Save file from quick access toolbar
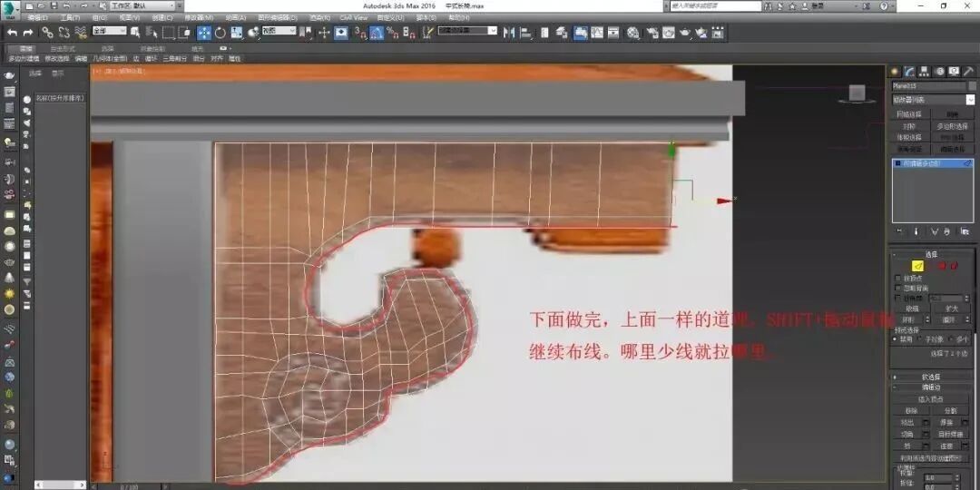This screenshot has width=980, height=490. point(54,5)
